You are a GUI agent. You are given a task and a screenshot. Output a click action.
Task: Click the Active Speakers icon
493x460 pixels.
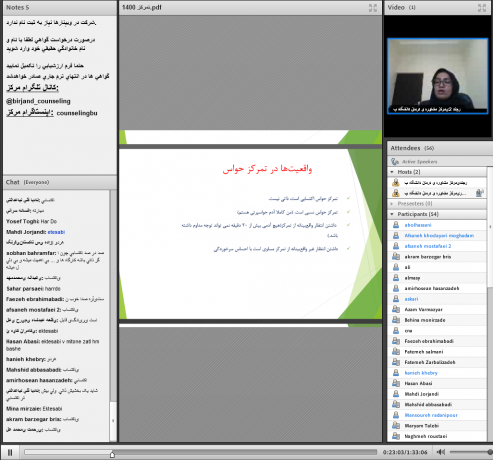[x=395, y=162]
